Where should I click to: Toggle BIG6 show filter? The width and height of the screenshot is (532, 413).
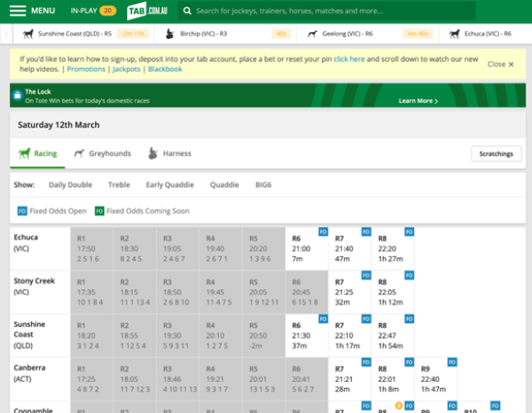coord(263,185)
